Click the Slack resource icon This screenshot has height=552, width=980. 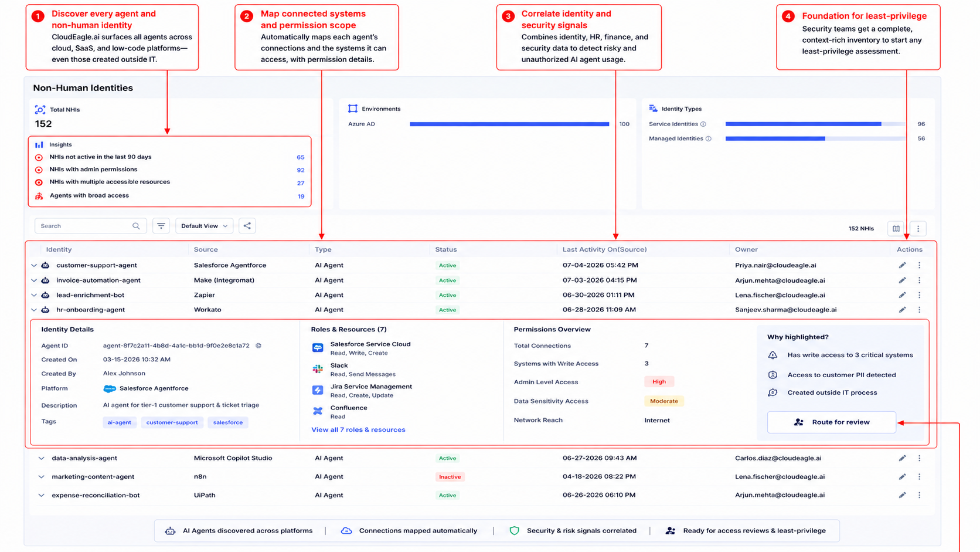click(318, 369)
